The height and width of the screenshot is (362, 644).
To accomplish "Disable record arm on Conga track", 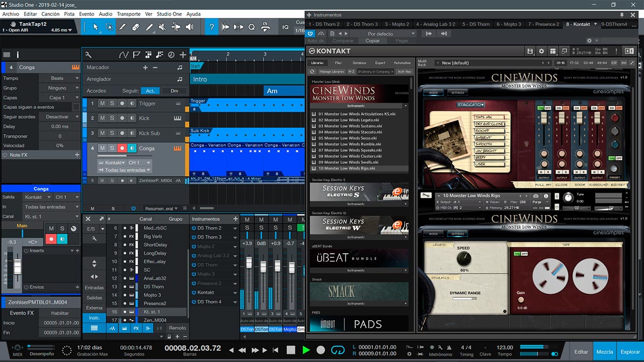I will [x=122, y=148].
